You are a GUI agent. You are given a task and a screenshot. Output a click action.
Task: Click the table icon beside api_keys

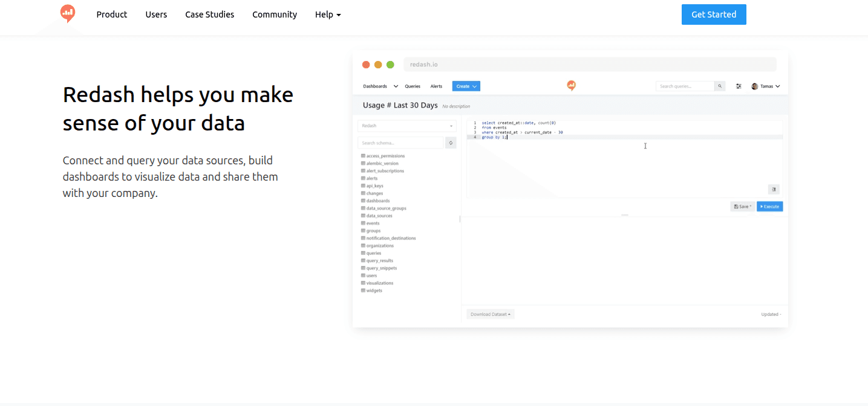click(363, 186)
